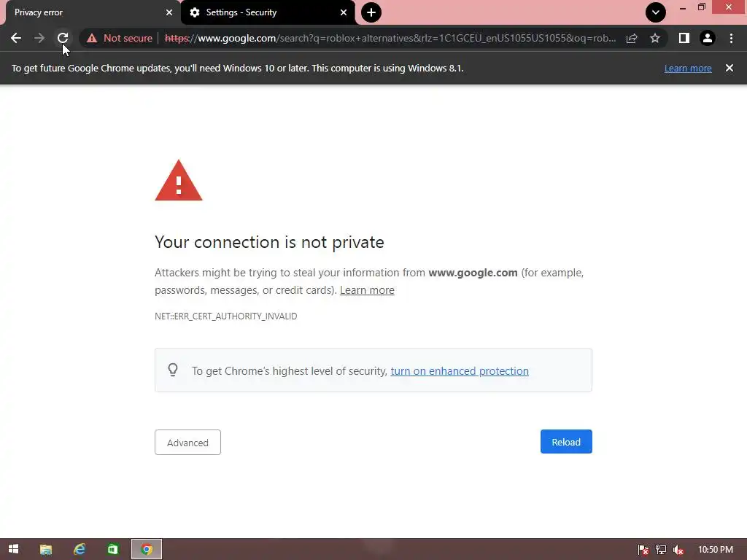
Task: Click the lightbulb icon in the tip box
Action: click(x=173, y=370)
